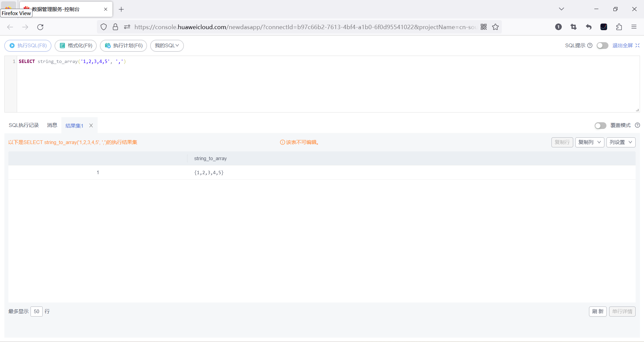Exit full screen via 退出全屏
Image resolution: width=644 pixels, height=342 pixels.
click(626, 46)
